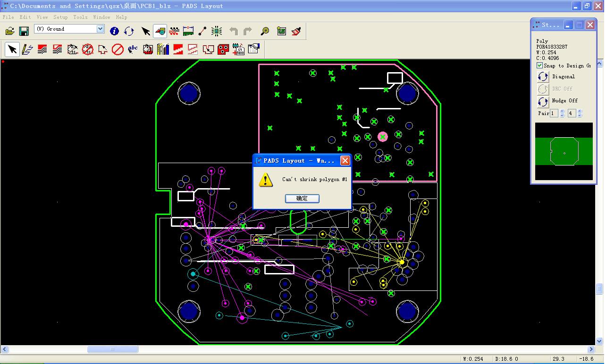Click the red keepout circle-slash tool
Screen dimensions: 606x364
coord(118,49)
